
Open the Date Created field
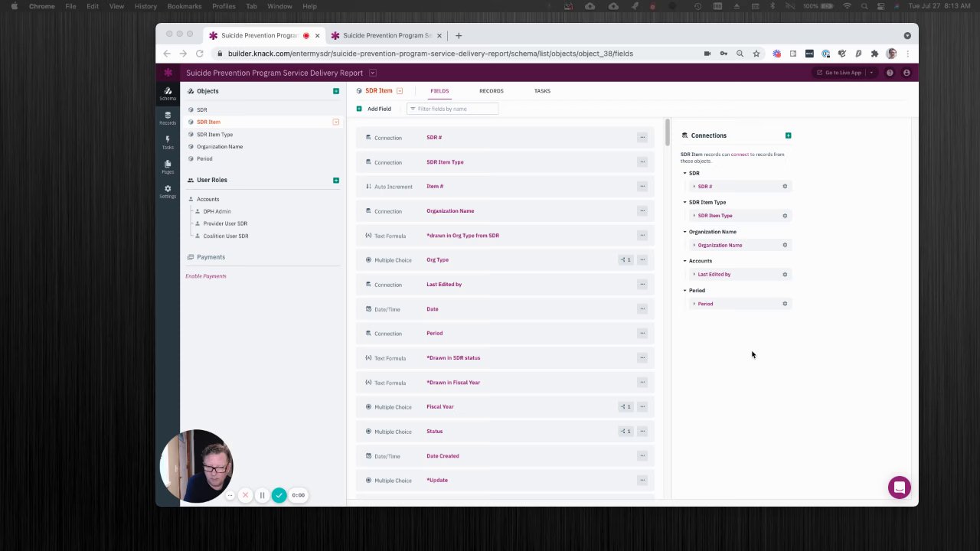click(x=443, y=456)
